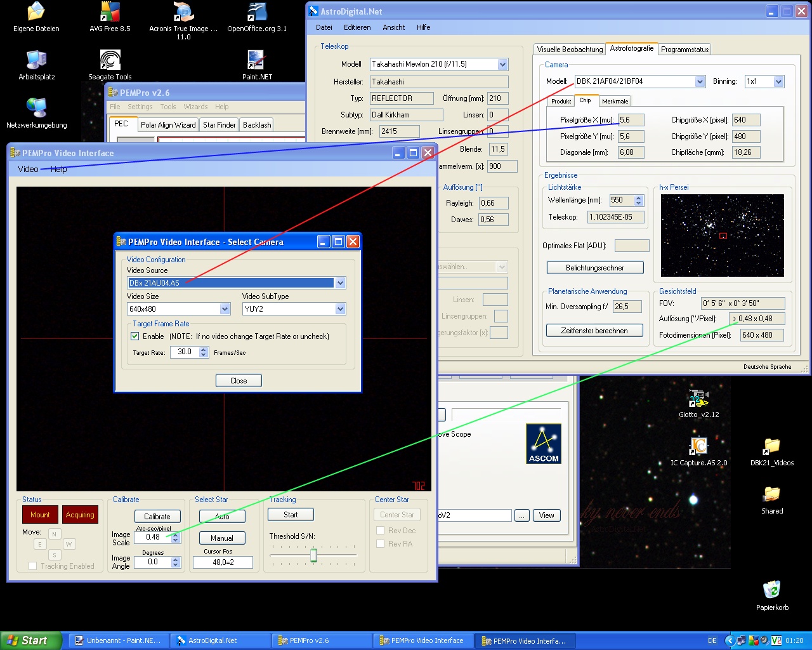Click the Belichtungsrechner button
Viewport: 812px width, 650px height.
click(x=595, y=268)
